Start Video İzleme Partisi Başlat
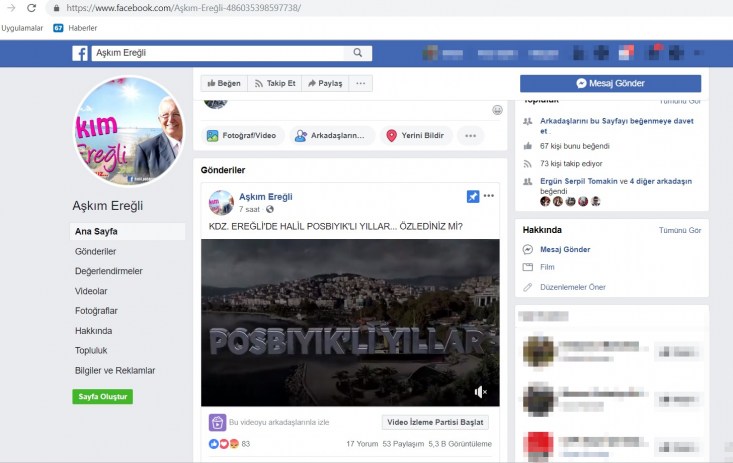 pyautogui.click(x=435, y=423)
